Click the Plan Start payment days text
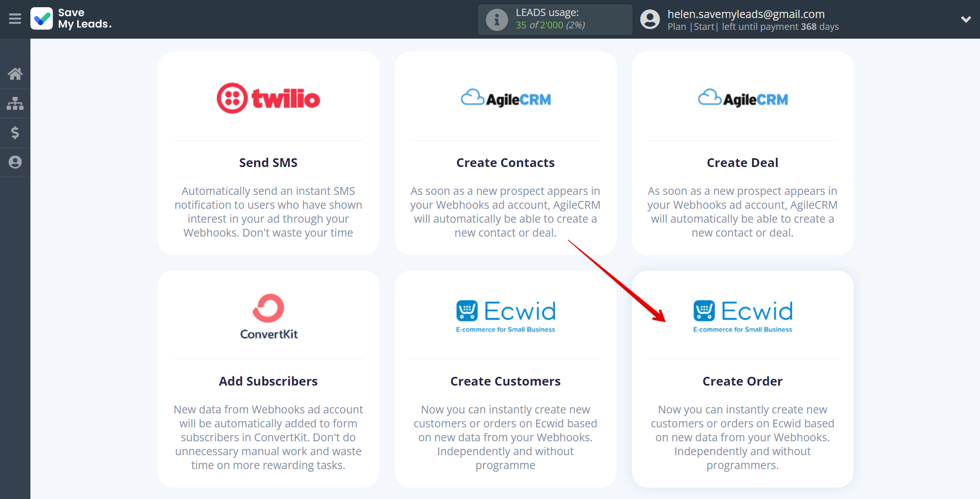 pos(753,27)
